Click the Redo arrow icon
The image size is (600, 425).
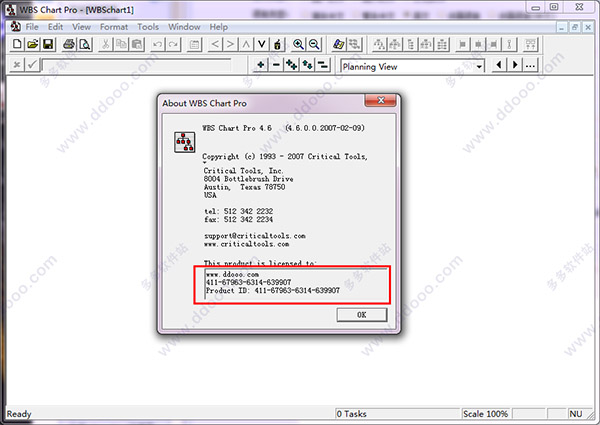[x=173, y=44]
